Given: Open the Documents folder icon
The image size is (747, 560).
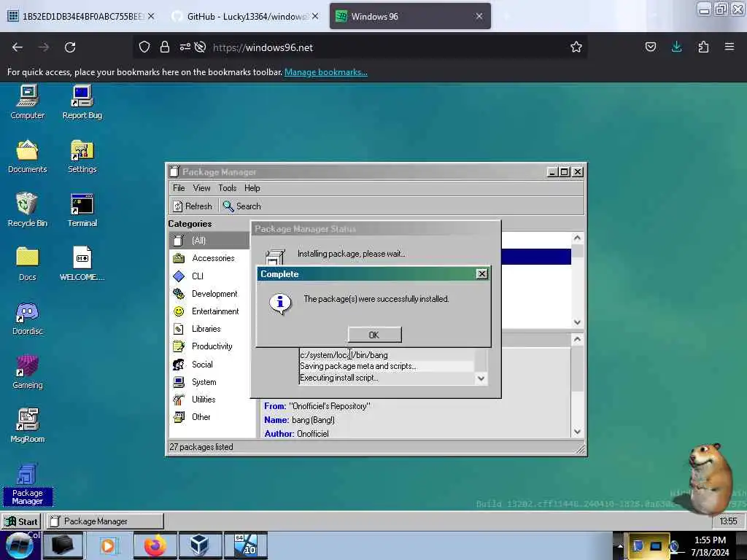Looking at the screenshot, I should 27,156.
